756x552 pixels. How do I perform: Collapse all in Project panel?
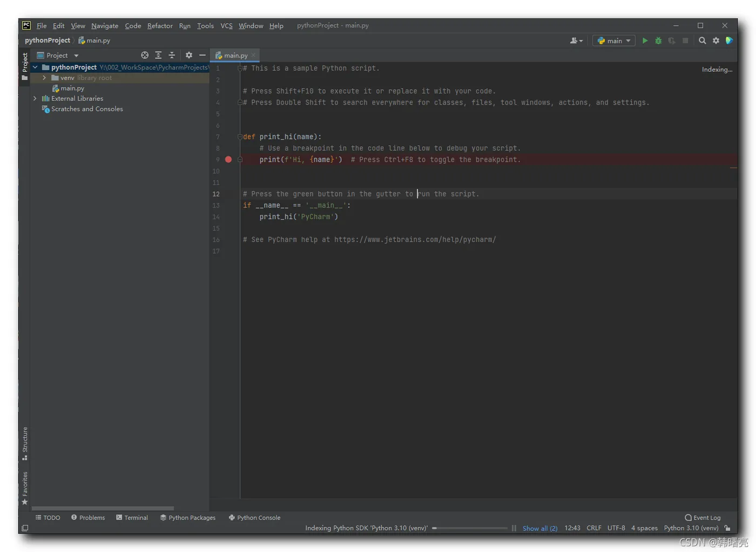172,55
